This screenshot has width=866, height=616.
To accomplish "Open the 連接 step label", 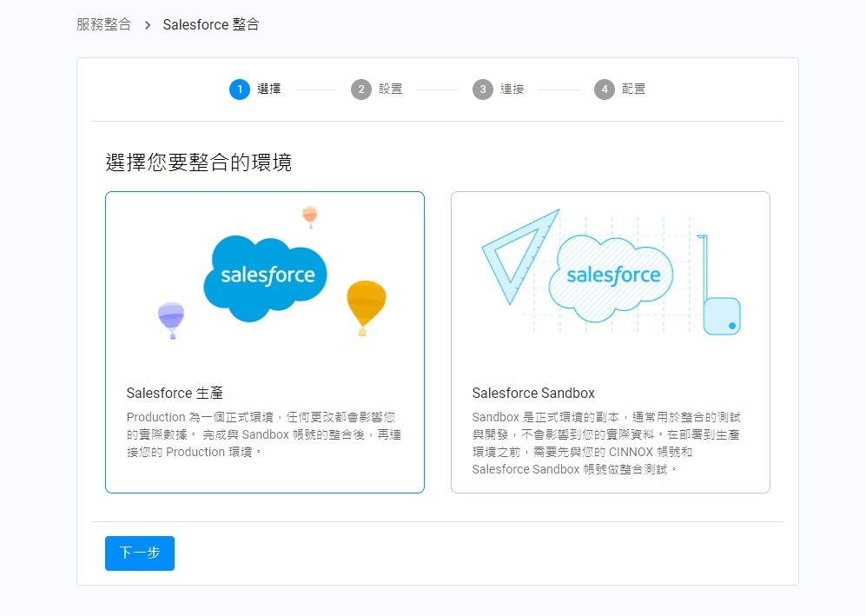I will (512, 89).
